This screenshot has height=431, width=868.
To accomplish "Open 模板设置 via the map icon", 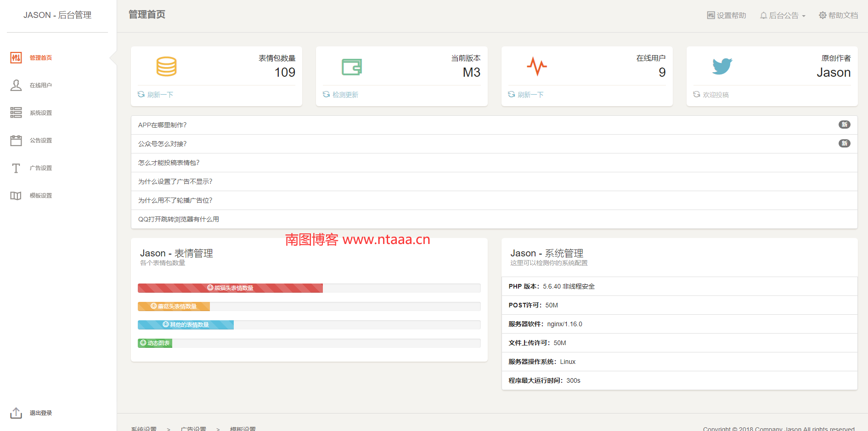I will tap(16, 196).
